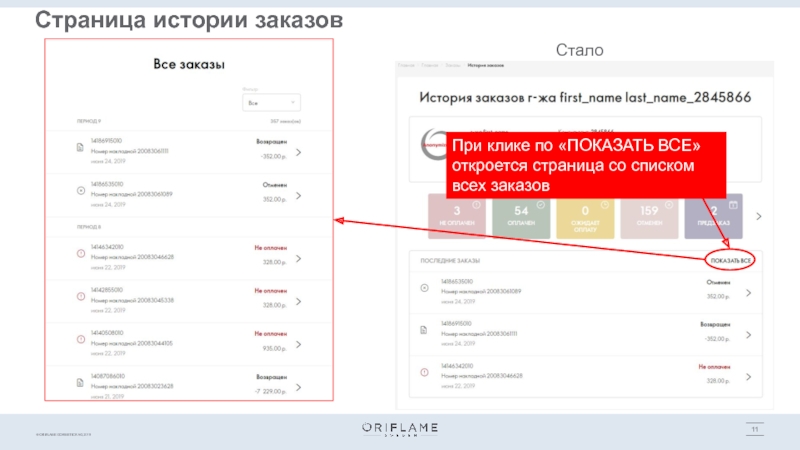Open order 14186915010 chevron in История заказов panel

click(x=748, y=335)
